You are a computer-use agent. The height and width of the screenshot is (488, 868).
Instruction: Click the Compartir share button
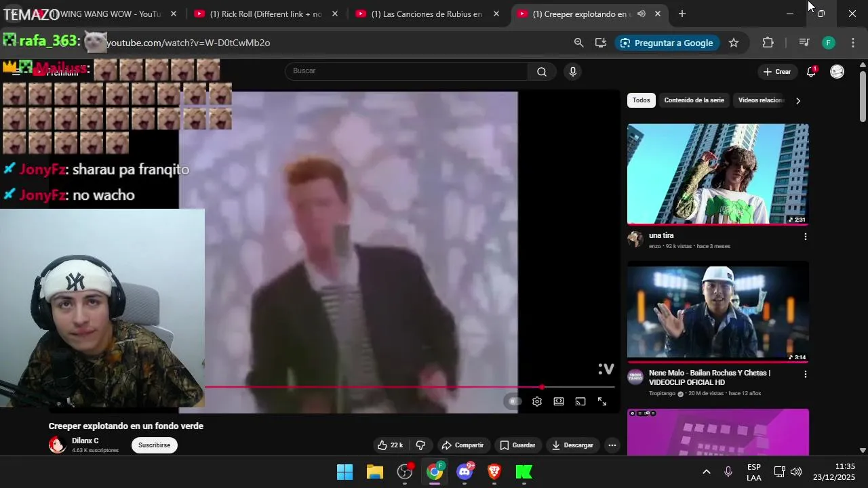[x=462, y=445]
